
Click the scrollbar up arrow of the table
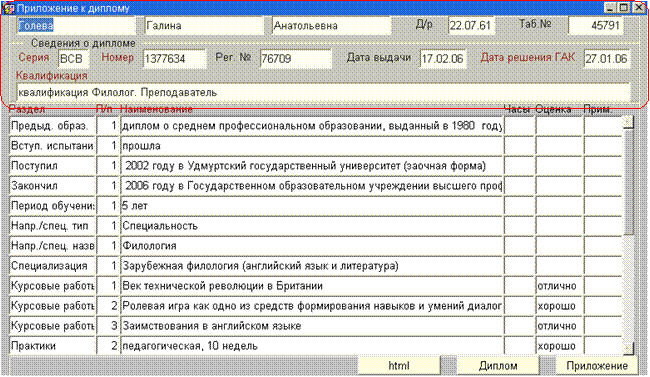tap(628, 122)
